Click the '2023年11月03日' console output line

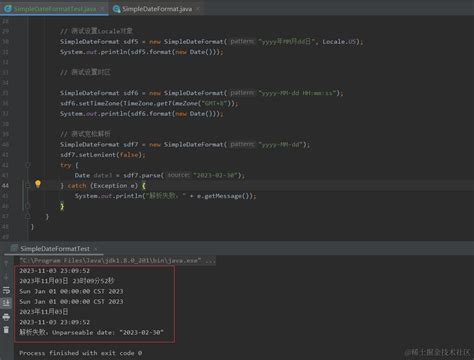click(x=43, y=312)
